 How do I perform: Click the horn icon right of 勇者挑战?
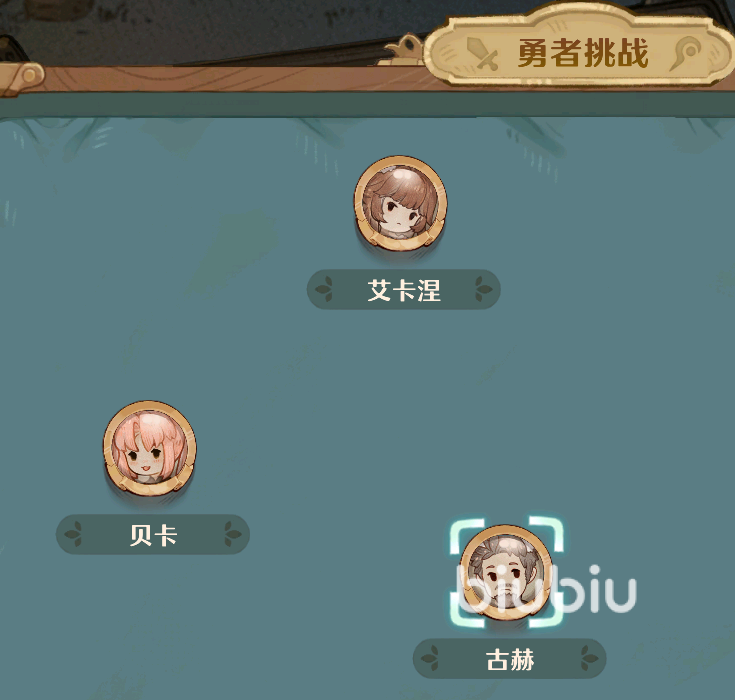coord(685,53)
